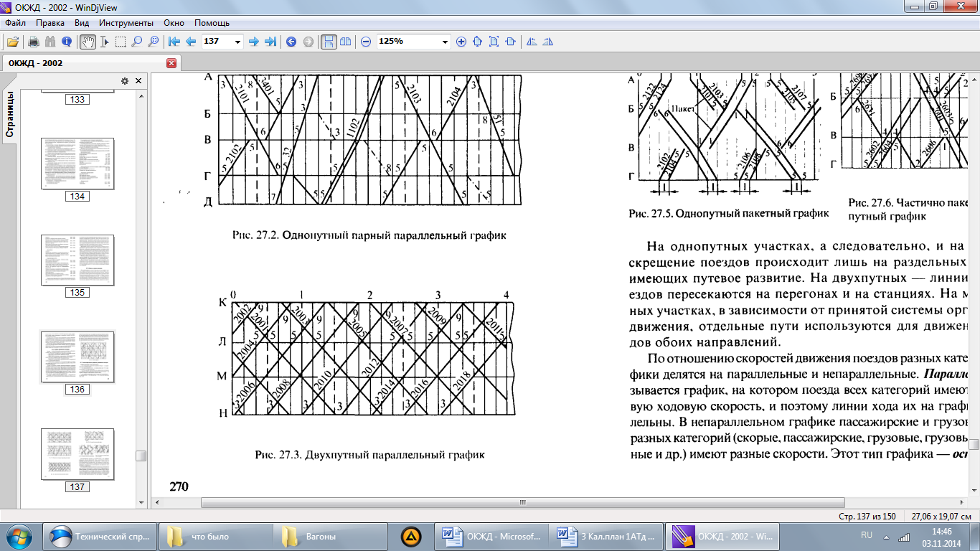Open the 125% zoom level dropdown
980x551 pixels.
(446, 42)
